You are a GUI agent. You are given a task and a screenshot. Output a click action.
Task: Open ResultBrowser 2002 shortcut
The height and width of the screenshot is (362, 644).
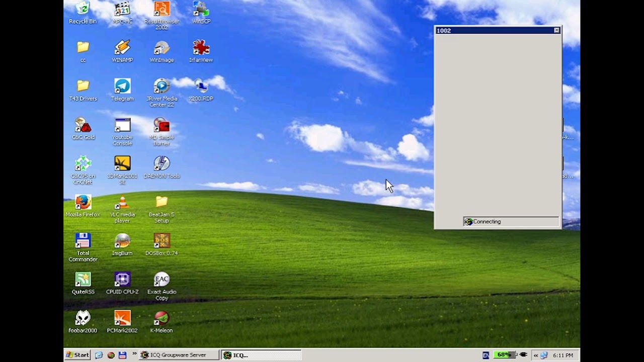[x=162, y=15]
